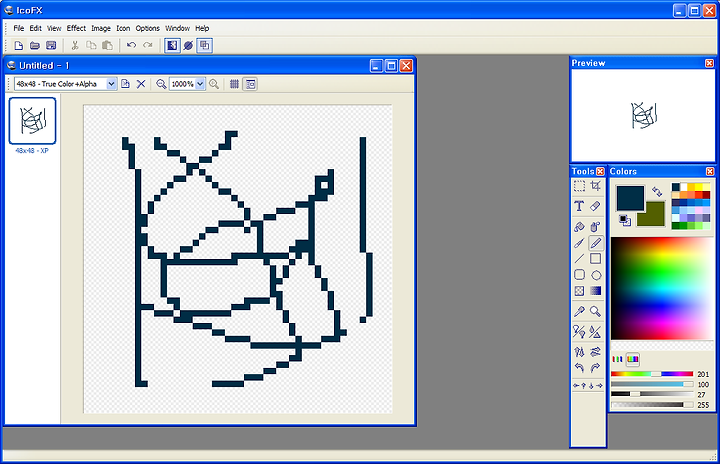Switch to RGB sliders color mode
Screen dimensions: 720x464
pyautogui.click(x=618, y=359)
